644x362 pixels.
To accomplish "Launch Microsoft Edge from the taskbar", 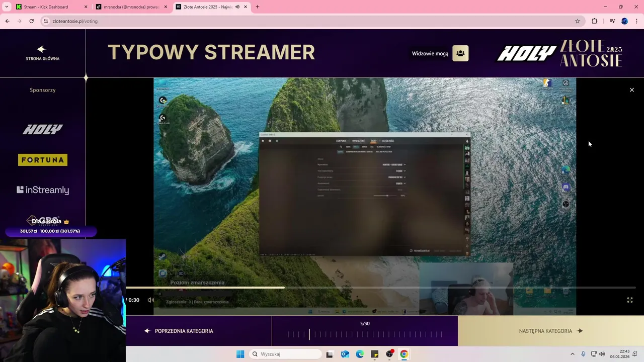I will point(360,354).
